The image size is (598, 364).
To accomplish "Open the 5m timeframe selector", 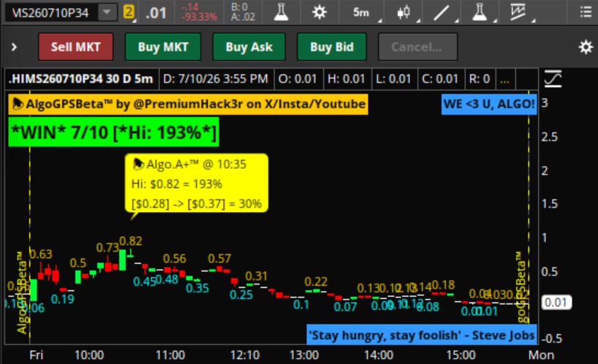I will point(361,12).
